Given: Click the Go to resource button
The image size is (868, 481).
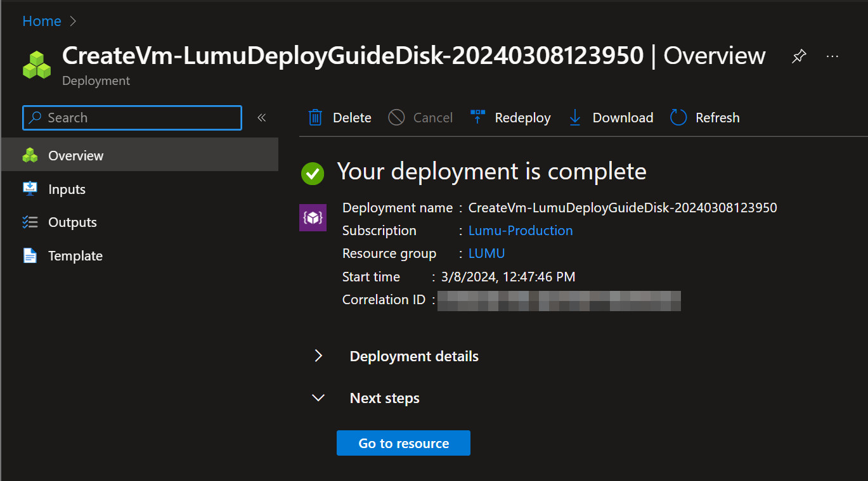Looking at the screenshot, I should tap(403, 444).
